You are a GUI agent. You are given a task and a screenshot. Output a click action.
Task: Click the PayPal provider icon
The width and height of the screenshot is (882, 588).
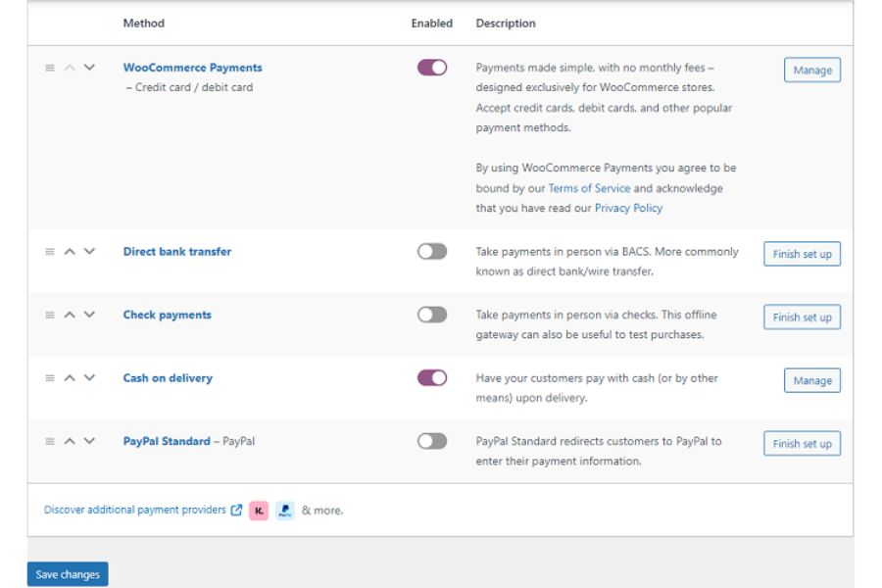pos(284,510)
